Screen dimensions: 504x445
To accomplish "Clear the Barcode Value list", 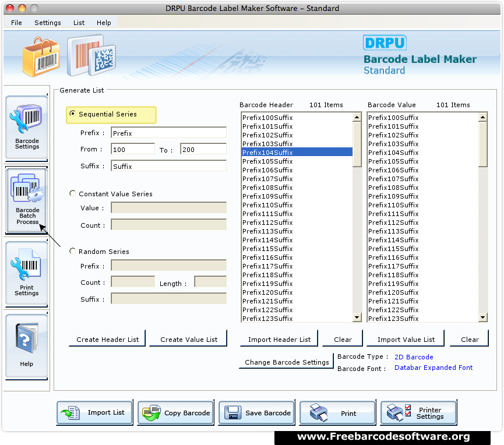I will (x=470, y=340).
